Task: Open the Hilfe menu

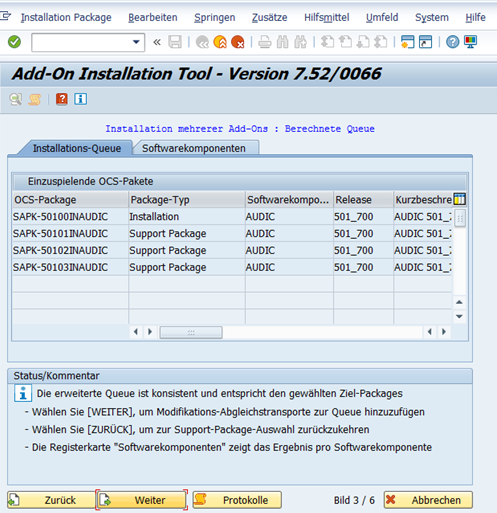Action: (x=475, y=17)
